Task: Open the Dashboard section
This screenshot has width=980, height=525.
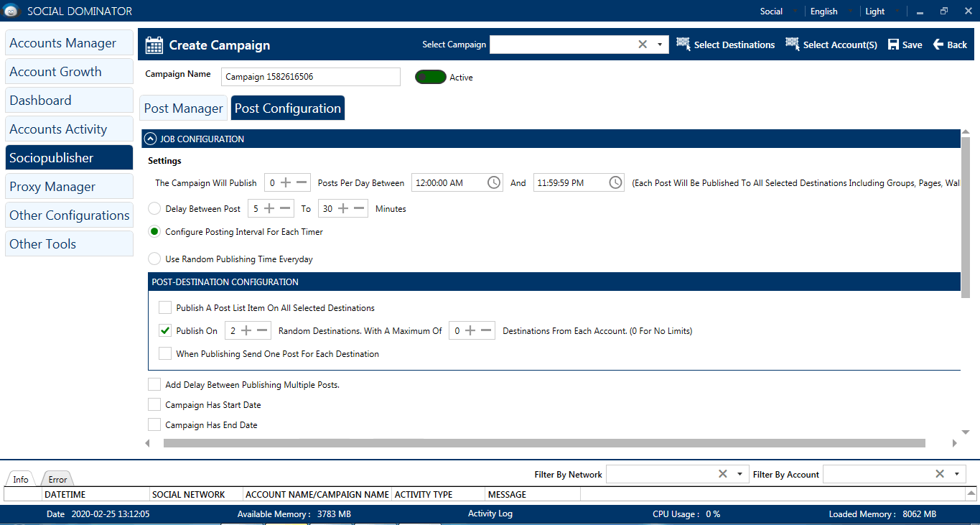Action: (x=69, y=101)
